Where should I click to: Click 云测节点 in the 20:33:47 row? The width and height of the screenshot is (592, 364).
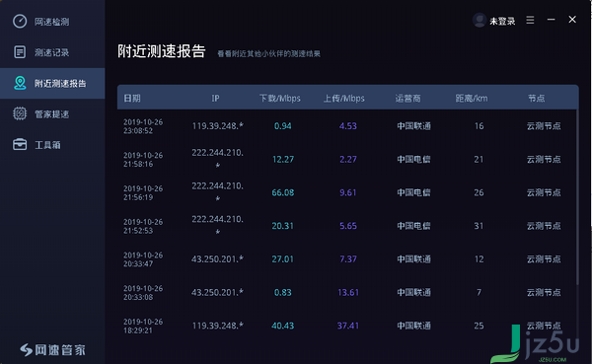544,258
